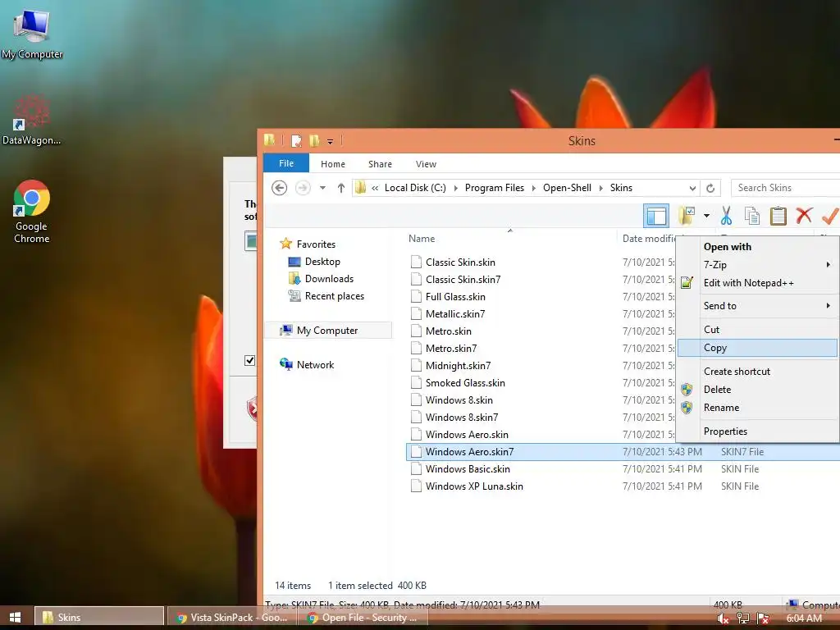Expand the Local Disk (C:) breadcrumb arrow

click(x=455, y=188)
